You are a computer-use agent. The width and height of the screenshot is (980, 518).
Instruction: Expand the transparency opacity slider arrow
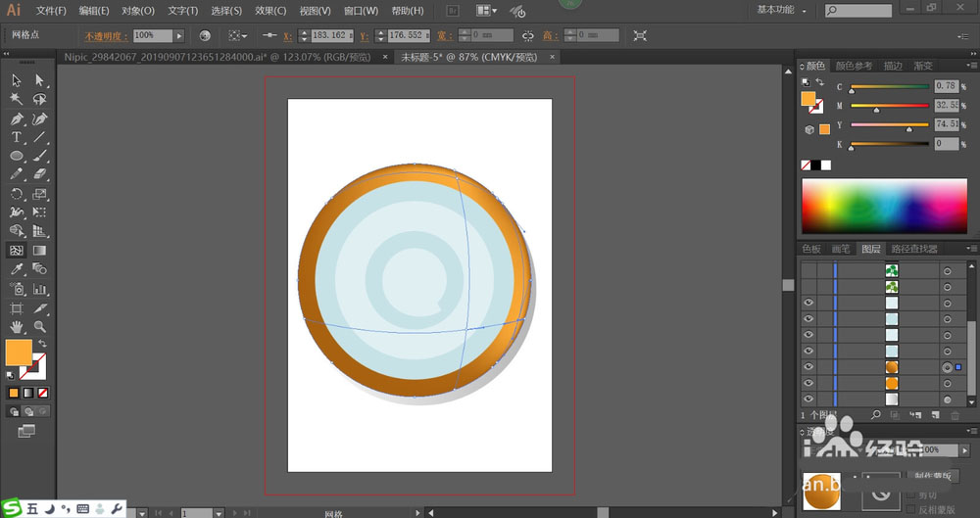pyautogui.click(x=965, y=449)
